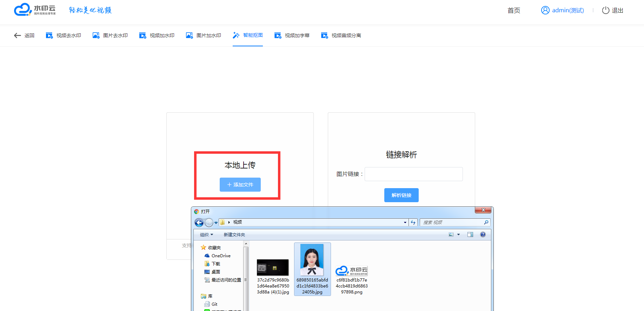Click the 解析链接 parse link button
This screenshot has height=311, width=644.
tap(401, 195)
